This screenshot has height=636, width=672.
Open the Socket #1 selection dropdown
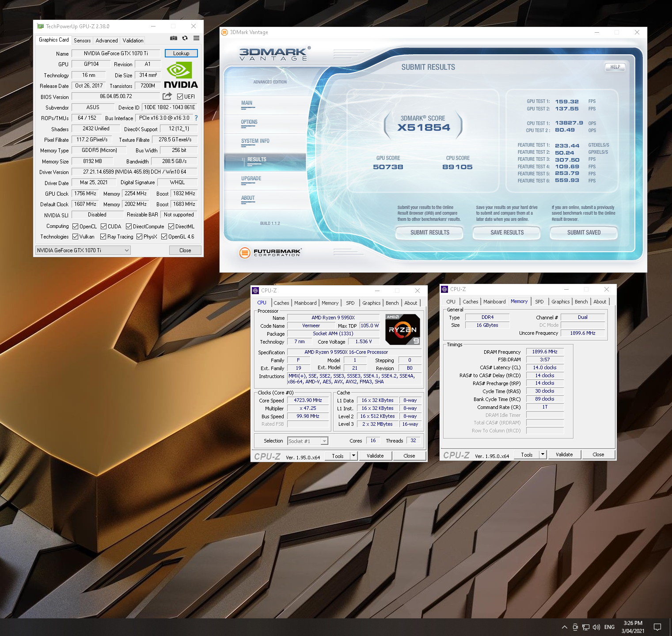[x=308, y=441]
